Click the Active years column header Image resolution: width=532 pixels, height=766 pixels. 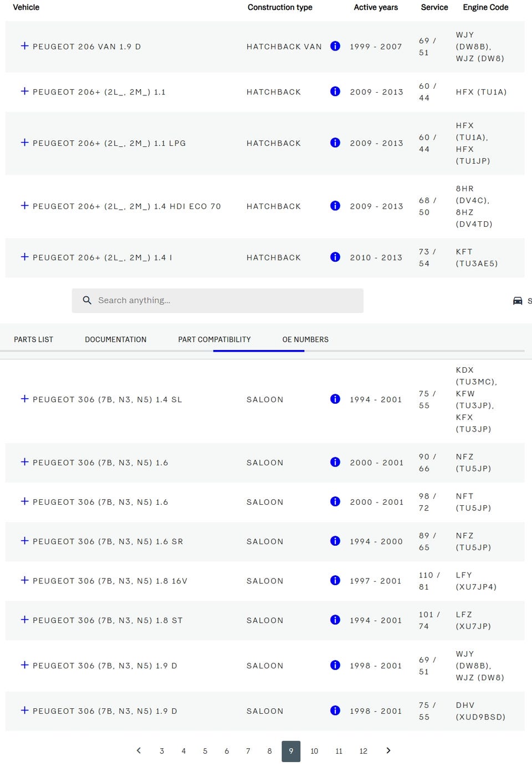376,7
